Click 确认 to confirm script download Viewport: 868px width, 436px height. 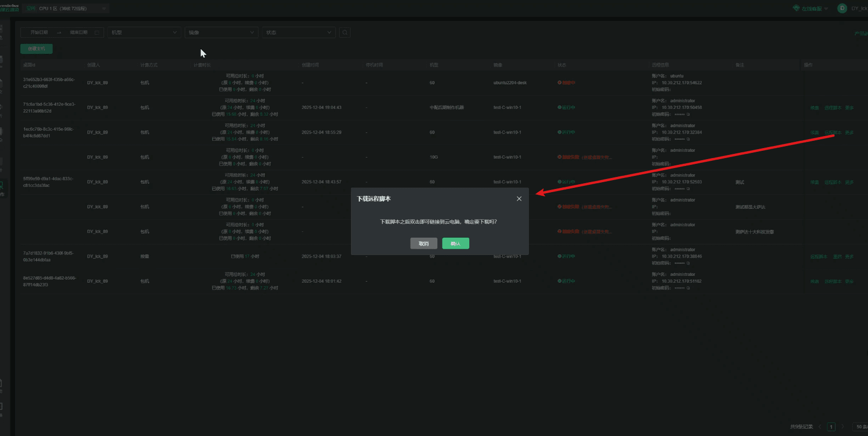[455, 243]
